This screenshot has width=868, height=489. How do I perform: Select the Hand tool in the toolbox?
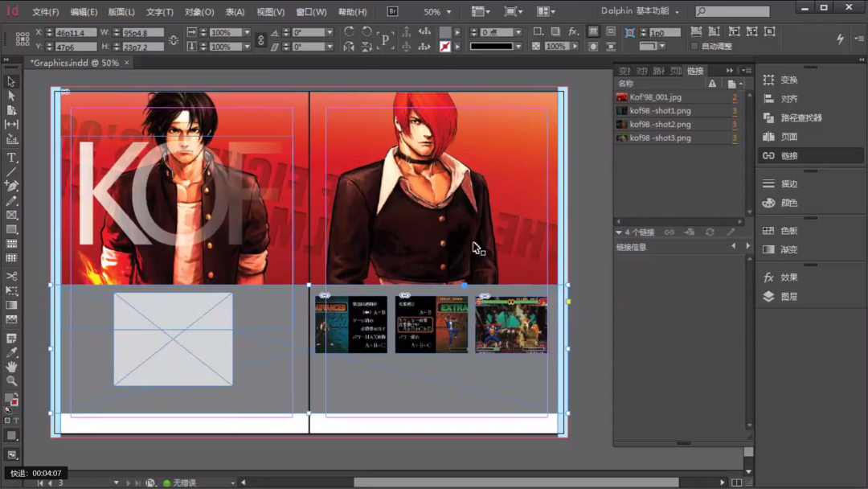click(11, 367)
